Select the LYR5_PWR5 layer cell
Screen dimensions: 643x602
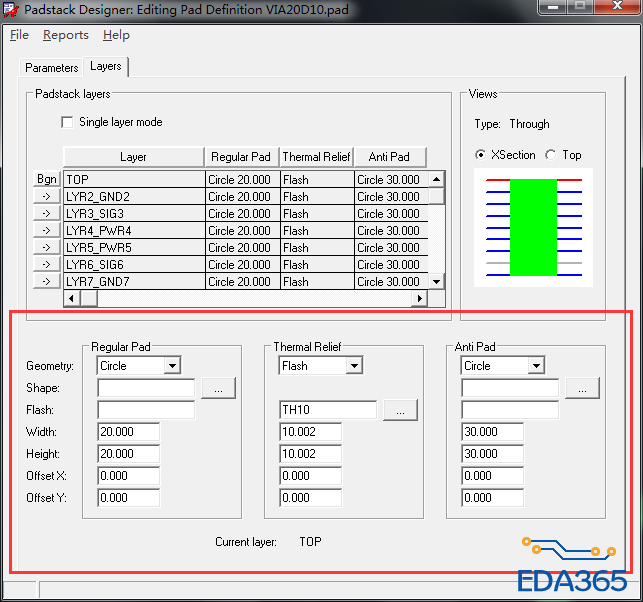(x=135, y=248)
